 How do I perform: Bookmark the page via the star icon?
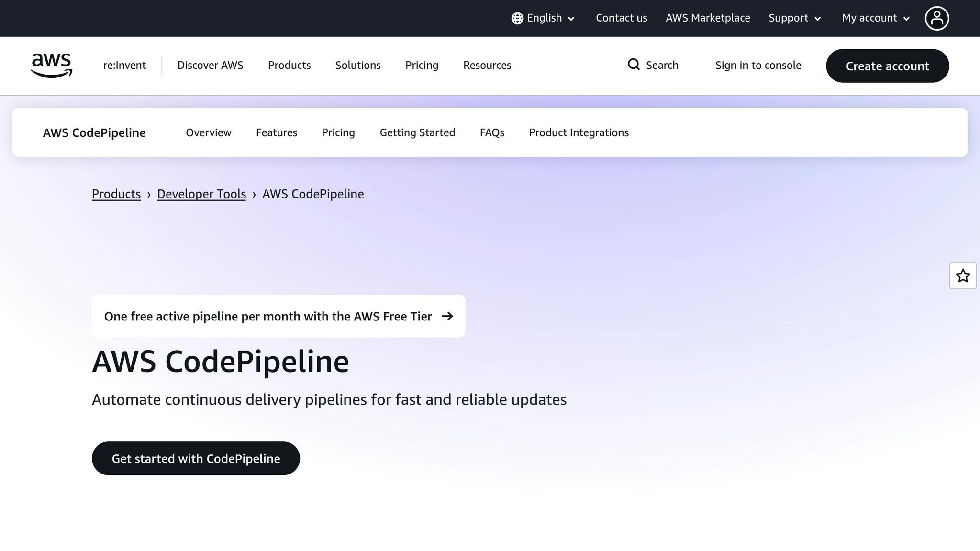tap(963, 275)
